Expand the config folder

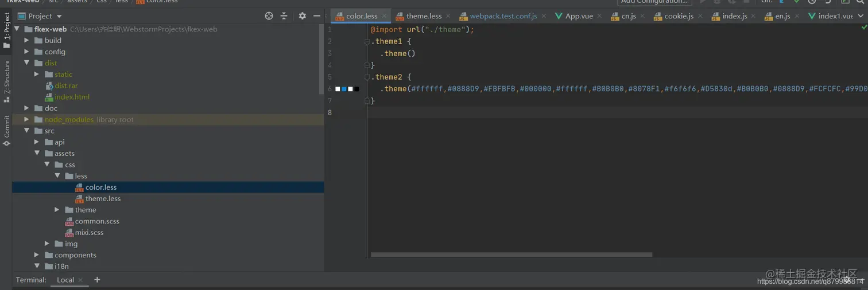pos(27,52)
